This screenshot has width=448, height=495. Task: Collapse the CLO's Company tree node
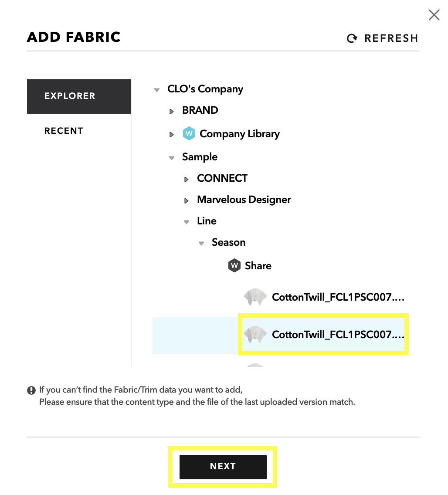(x=157, y=90)
